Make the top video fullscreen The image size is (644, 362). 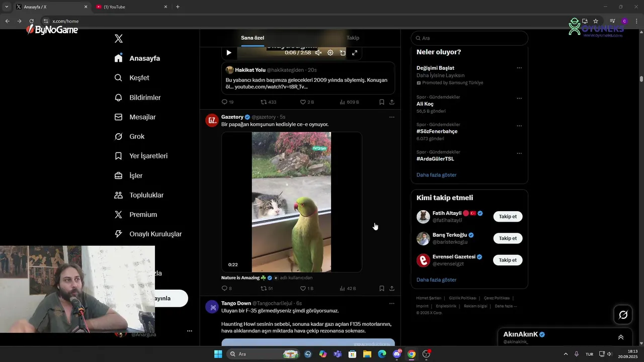tap(355, 52)
